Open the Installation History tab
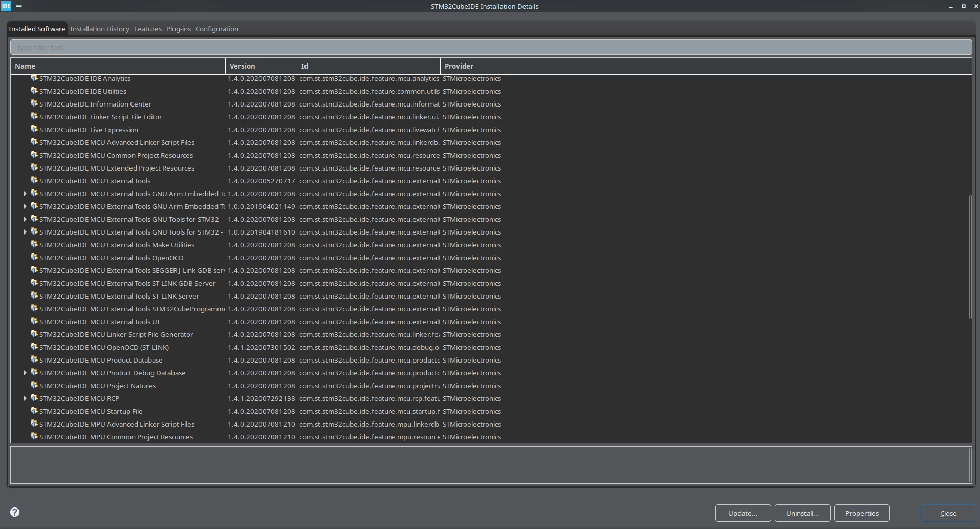 pyautogui.click(x=99, y=29)
